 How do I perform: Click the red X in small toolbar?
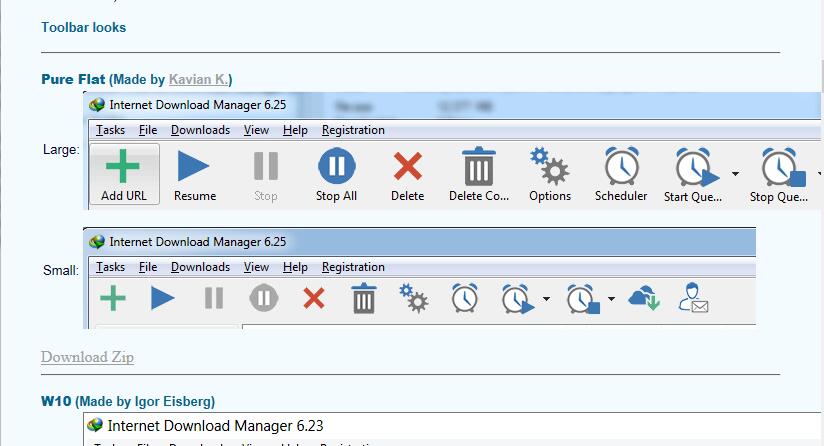pyautogui.click(x=314, y=299)
